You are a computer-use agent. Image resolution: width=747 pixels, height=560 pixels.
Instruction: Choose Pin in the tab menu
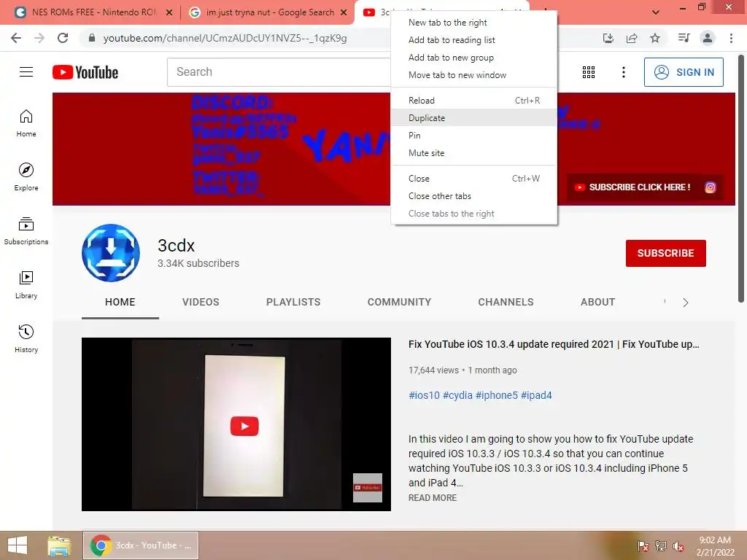point(474,136)
